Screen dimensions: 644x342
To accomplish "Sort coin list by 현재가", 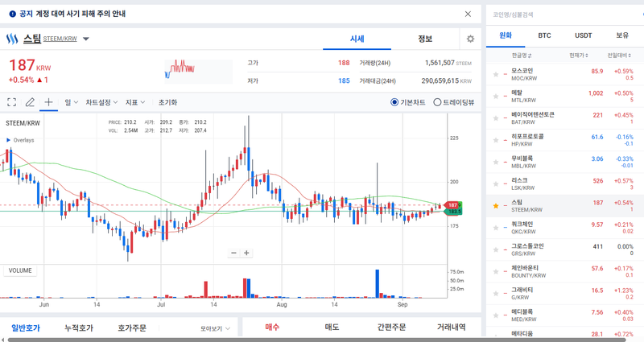I will [578, 55].
